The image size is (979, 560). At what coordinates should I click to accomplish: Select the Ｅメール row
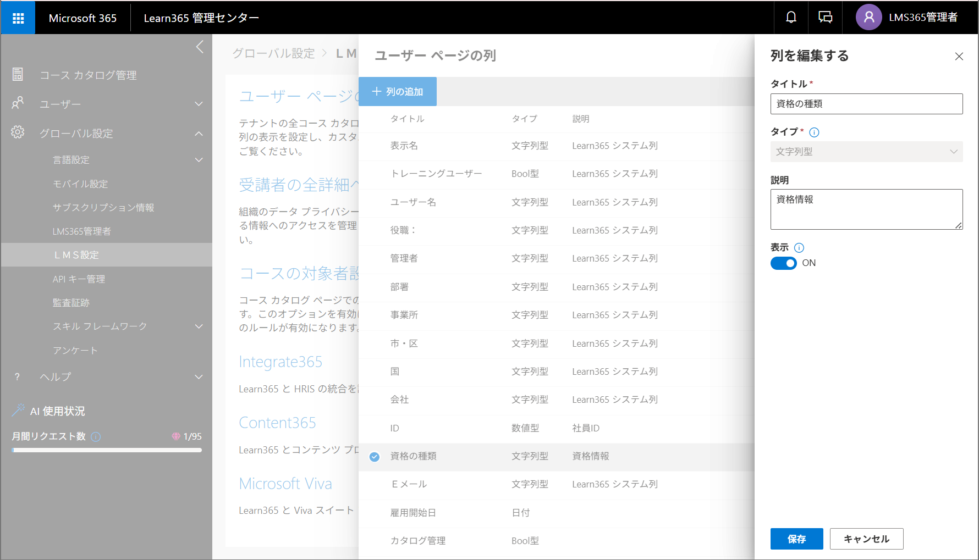point(556,485)
